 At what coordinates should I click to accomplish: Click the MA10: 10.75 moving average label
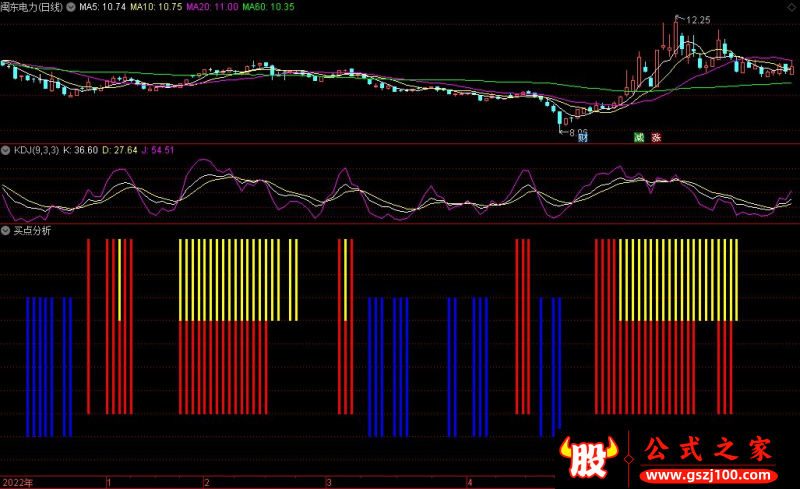click(156, 7)
